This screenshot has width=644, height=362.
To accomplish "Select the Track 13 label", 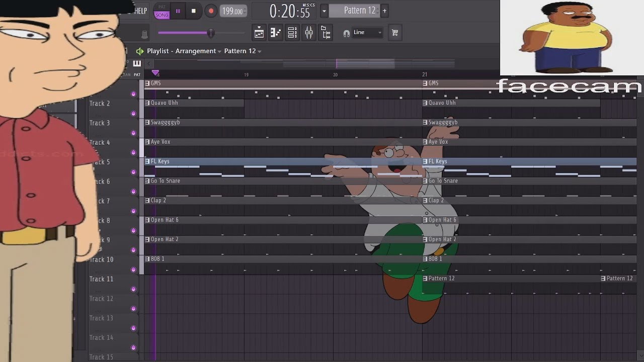I will [x=101, y=318].
